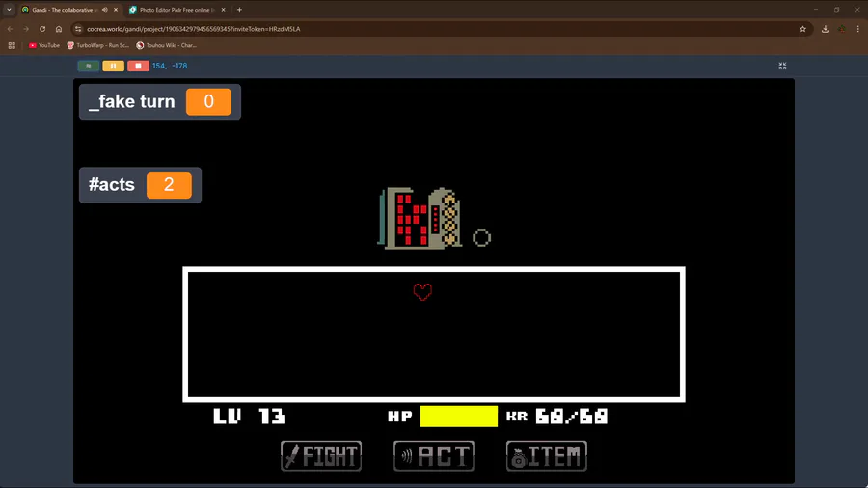Open a new browser tab
868x488 pixels.
point(240,10)
